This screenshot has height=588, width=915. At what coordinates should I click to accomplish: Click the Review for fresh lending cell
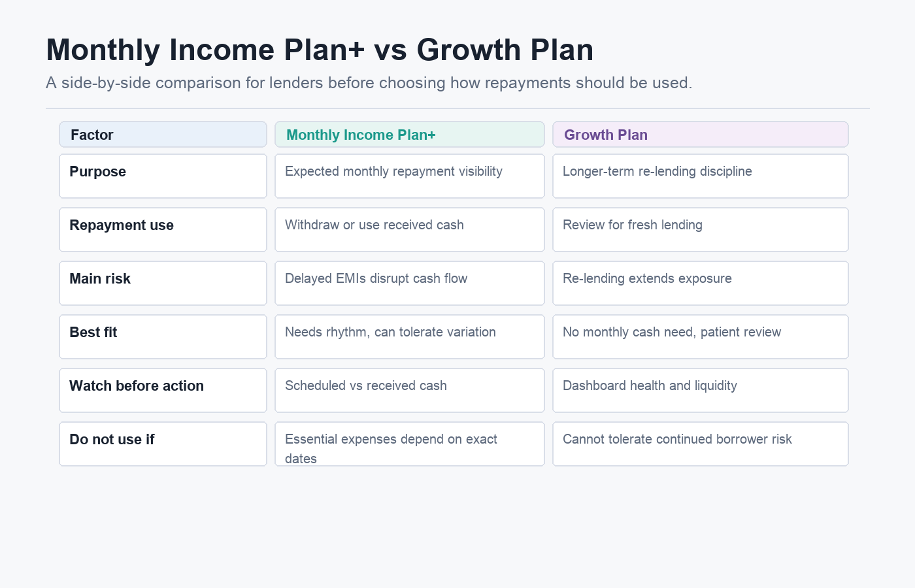701,230
